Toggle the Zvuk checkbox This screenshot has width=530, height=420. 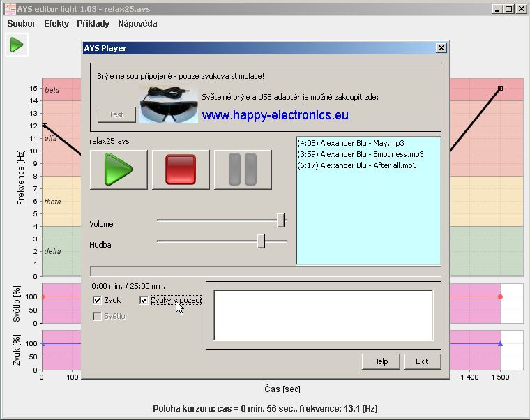[97, 300]
